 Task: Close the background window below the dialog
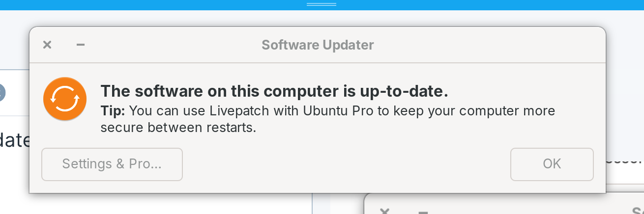click(385, 211)
